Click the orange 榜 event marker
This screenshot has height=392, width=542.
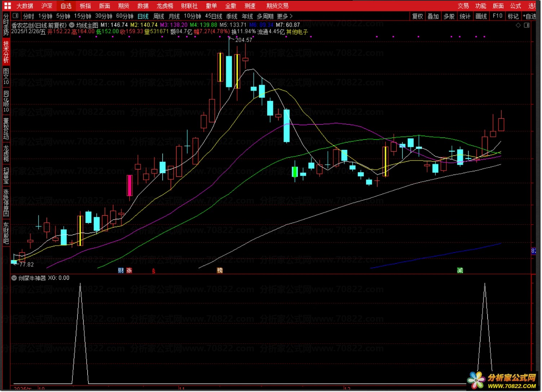point(220,271)
